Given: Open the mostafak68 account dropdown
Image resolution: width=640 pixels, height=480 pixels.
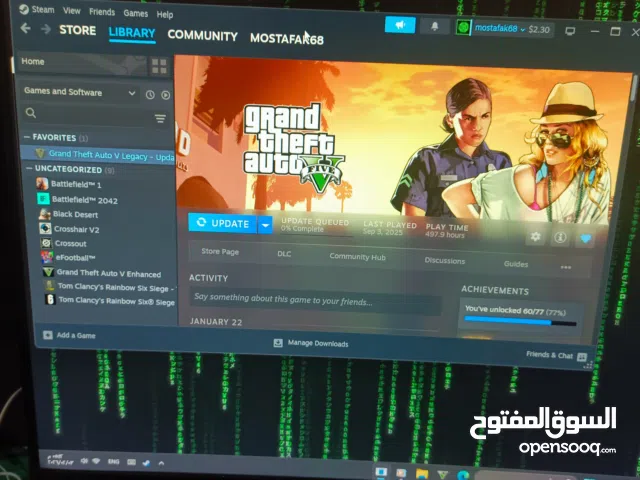Looking at the screenshot, I should click(x=499, y=29).
